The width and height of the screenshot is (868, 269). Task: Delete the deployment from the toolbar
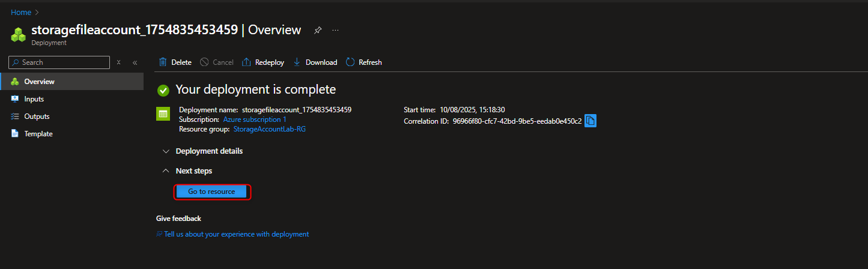pos(175,62)
